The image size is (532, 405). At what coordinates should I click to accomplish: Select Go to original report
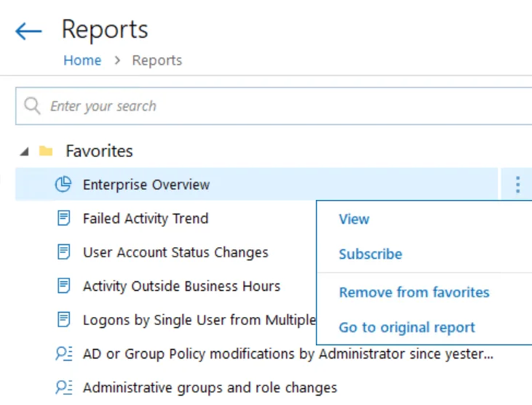[407, 327]
